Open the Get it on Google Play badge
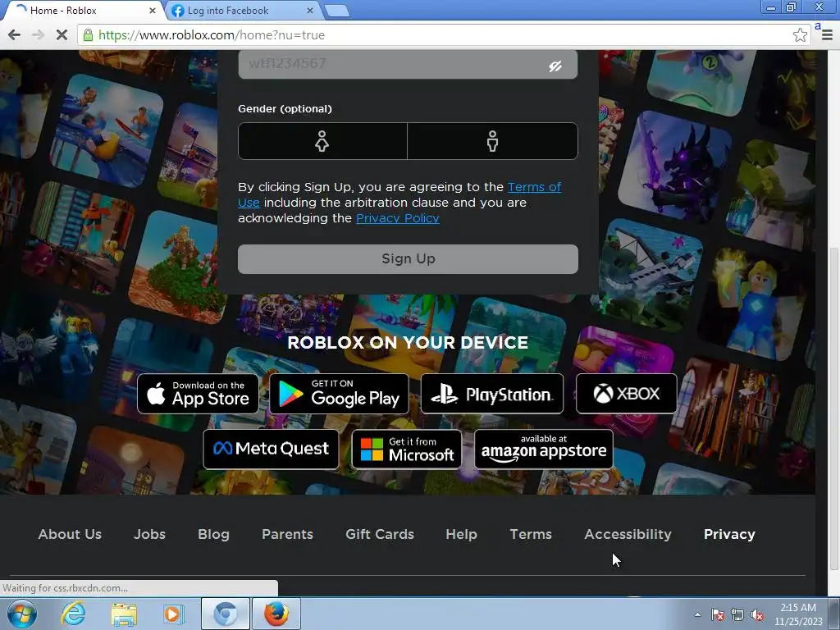The image size is (840, 630). [x=339, y=394]
